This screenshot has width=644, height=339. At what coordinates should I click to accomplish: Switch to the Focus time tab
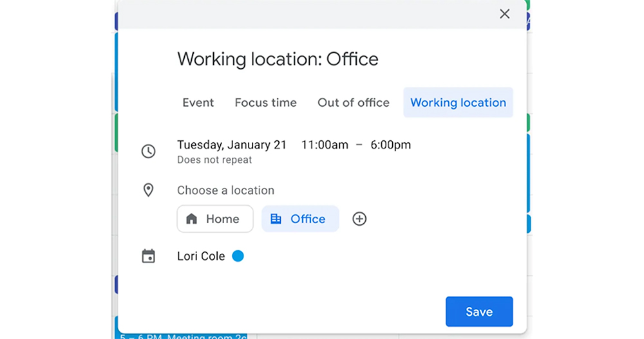click(266, 103)
